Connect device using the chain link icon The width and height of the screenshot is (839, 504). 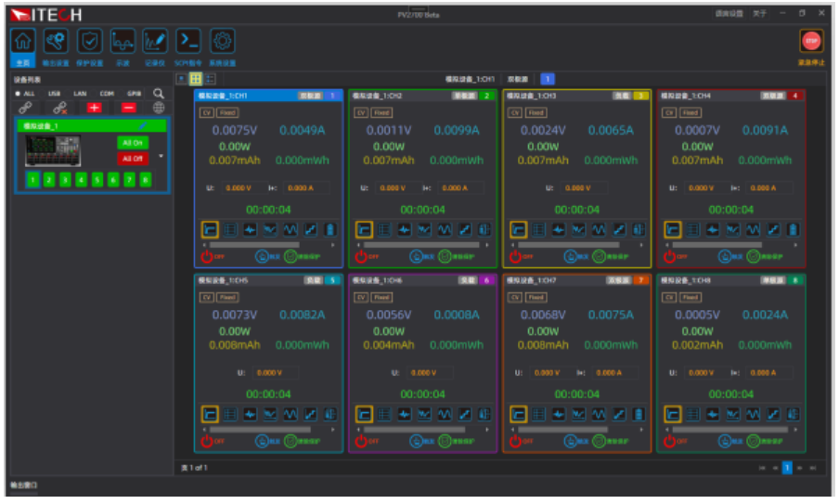[25, 108]
